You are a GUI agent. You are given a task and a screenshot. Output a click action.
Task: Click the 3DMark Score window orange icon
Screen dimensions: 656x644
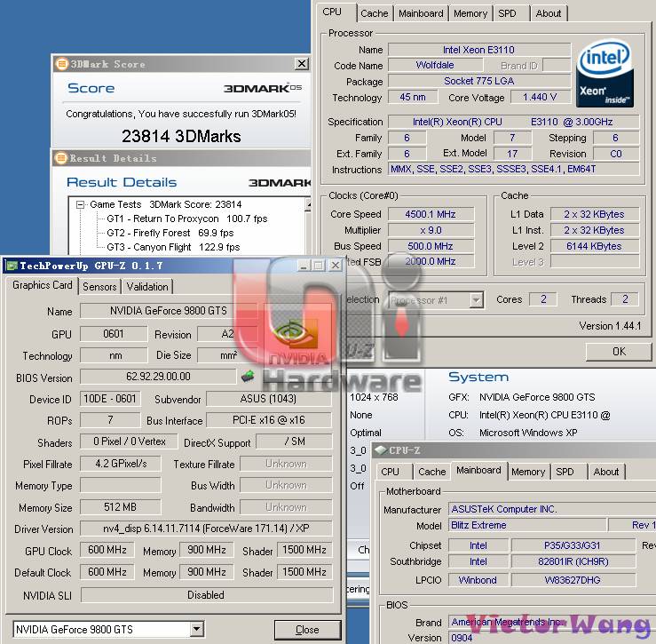tap(61, 64)
